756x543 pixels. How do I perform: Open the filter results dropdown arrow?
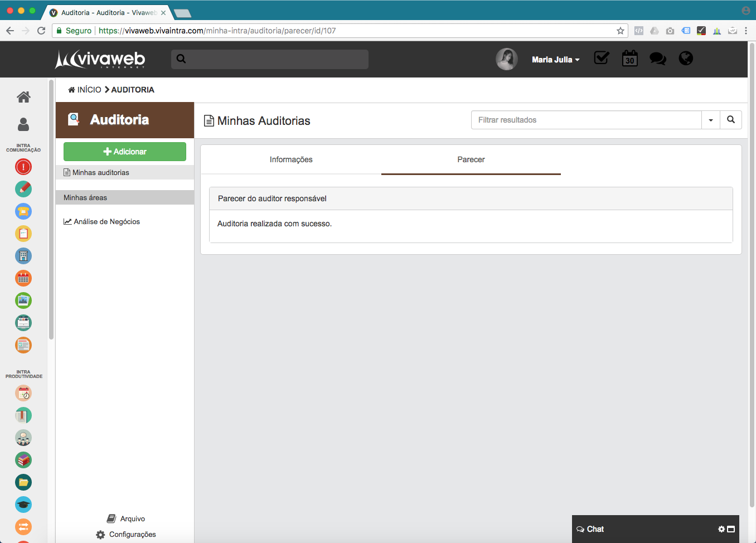pos(710,120)
